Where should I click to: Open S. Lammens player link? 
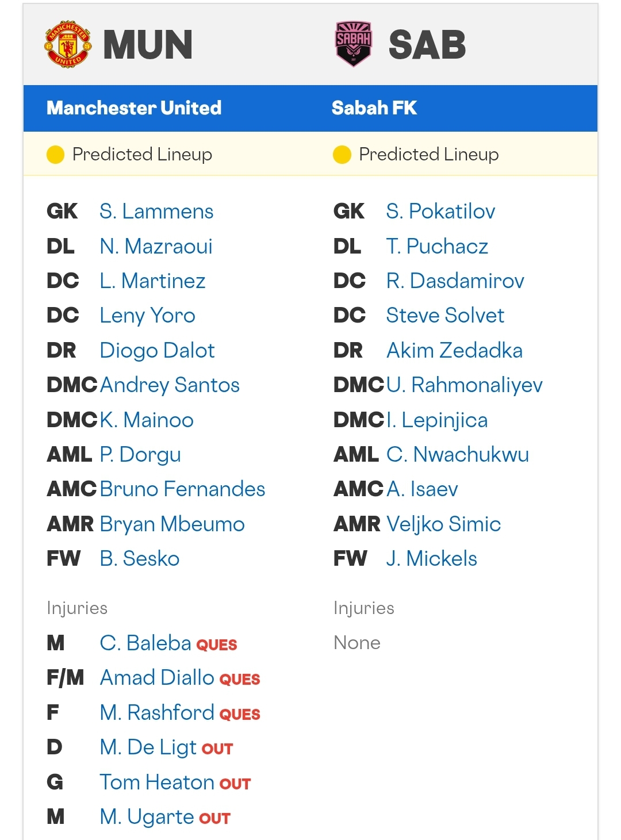click(156, 212)
